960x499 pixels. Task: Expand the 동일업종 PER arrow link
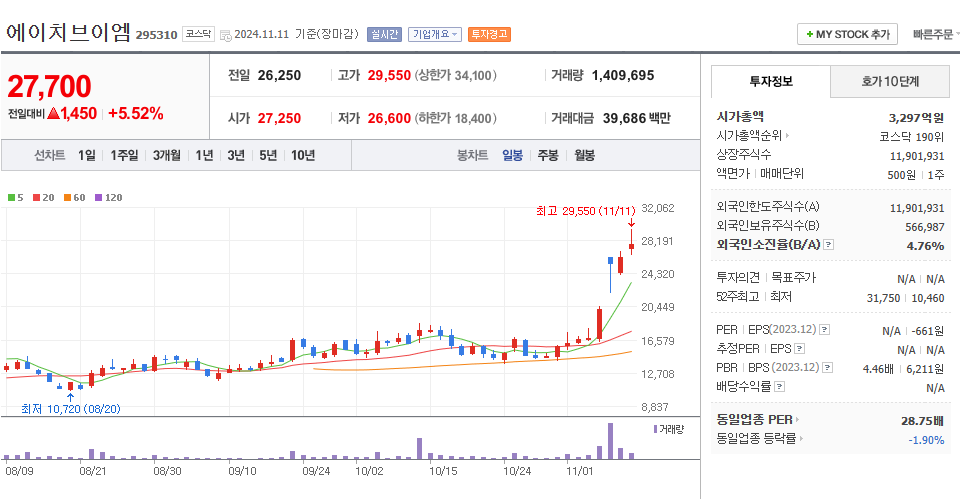pos(797,420)
